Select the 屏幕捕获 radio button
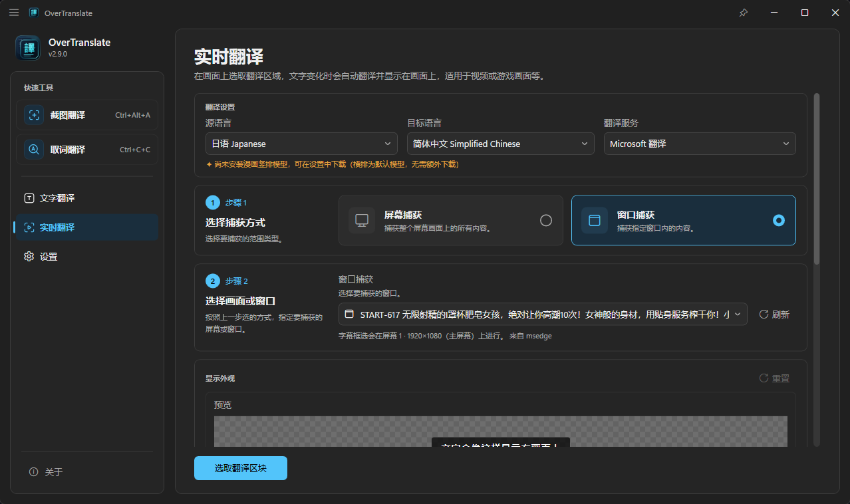 coord(546,220)
